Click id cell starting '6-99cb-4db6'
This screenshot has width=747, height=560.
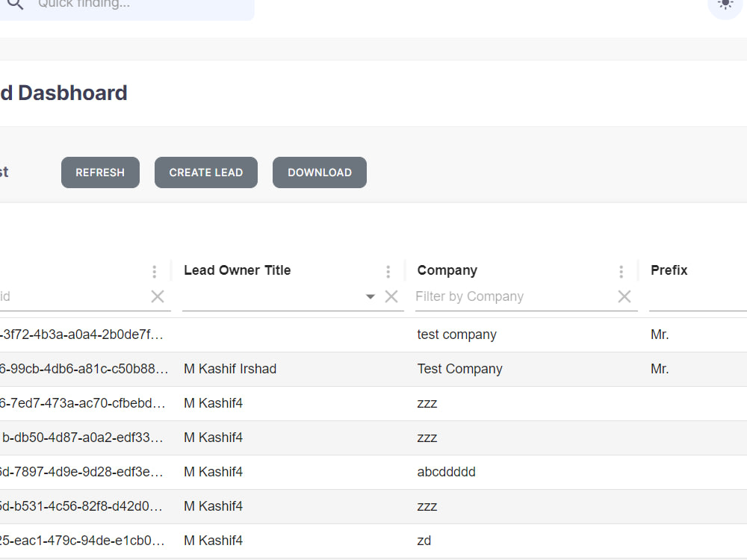(84, 369)
